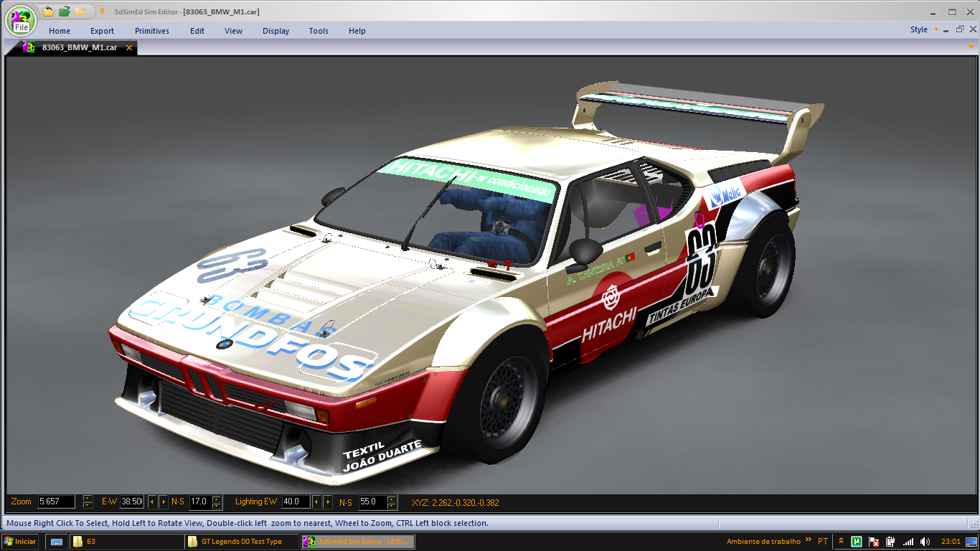Step E-W view rotation left arrow
This screenshot has width=980, height=551.
point(152,502)
